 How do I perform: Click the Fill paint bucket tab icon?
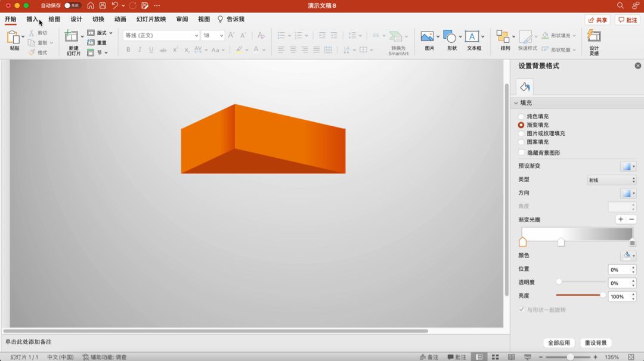[525, 87]
